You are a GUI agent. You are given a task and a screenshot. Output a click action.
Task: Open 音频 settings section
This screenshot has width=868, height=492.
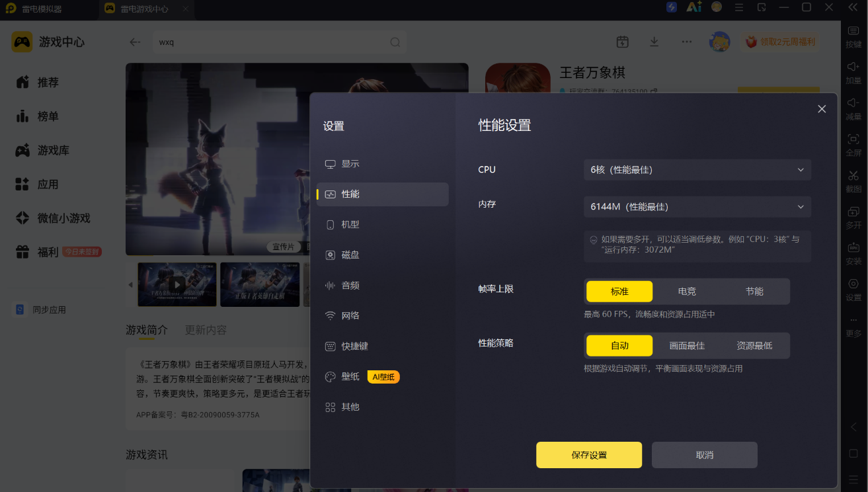click(x=382, y=286)
